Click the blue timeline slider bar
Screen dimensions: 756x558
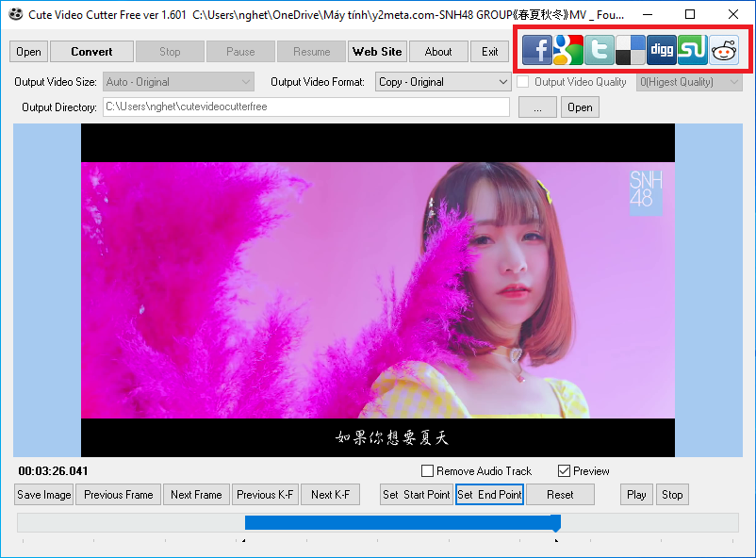(401, 522)
